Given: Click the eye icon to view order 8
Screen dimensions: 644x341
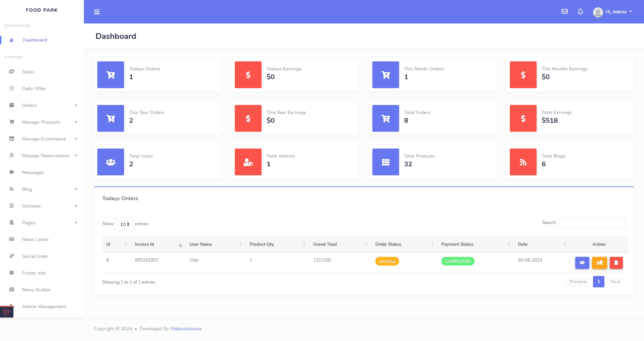Looking at the screenshot, I should pyautogui.click(x=582, y=263).
